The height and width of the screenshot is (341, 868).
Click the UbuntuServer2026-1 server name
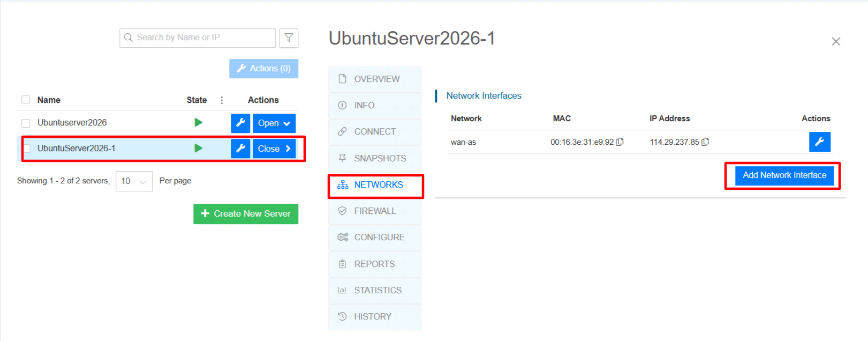(x=76, y=149)
